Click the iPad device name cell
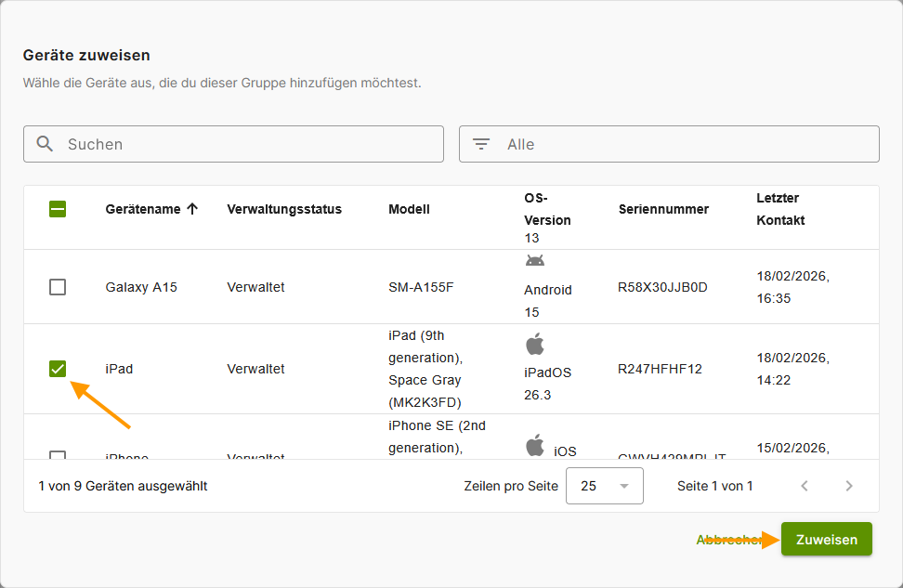Viewport: 903px width, 588px height. tap(119, 369)
